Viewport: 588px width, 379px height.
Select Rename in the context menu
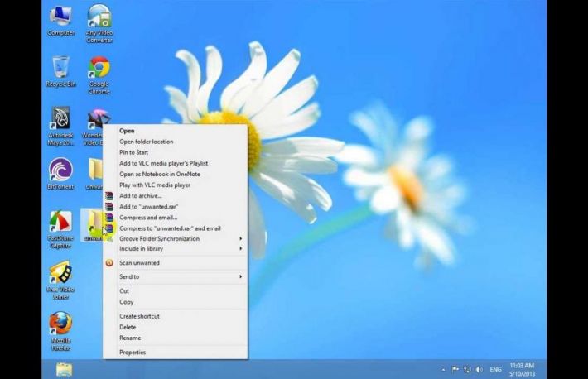[130, 338]
